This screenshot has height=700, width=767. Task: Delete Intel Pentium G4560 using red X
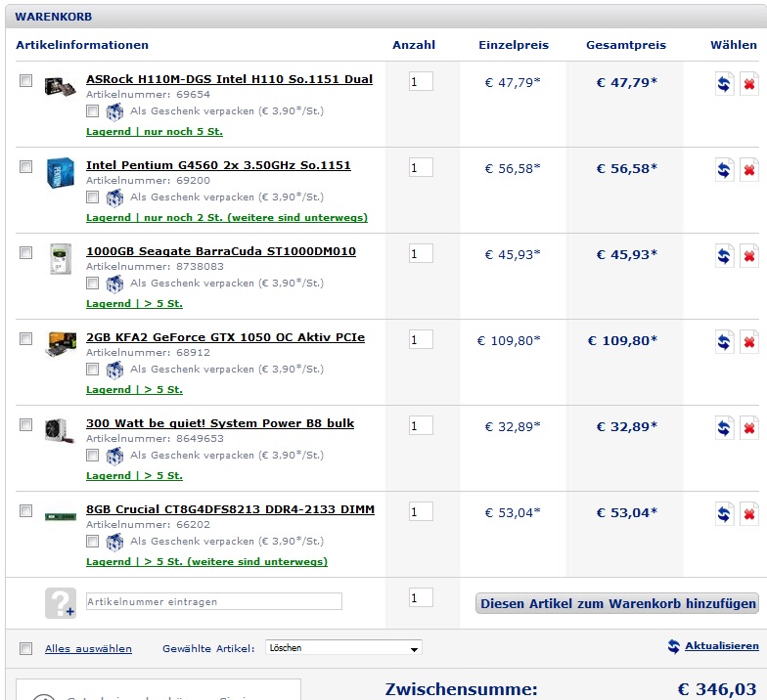pyautogui.click(x=749, y=170)
